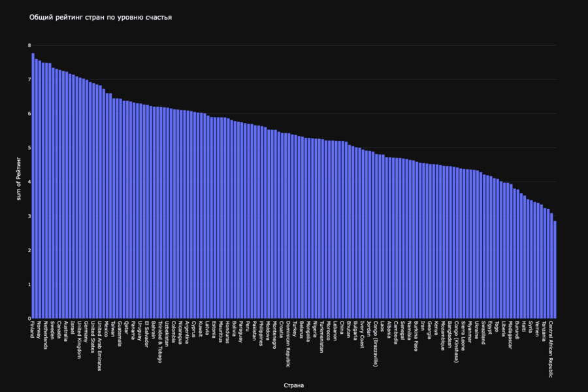The height and width of the screenshot is (392, 588).
Task: Click the Netherlands country label
Action: coord(46,336)
